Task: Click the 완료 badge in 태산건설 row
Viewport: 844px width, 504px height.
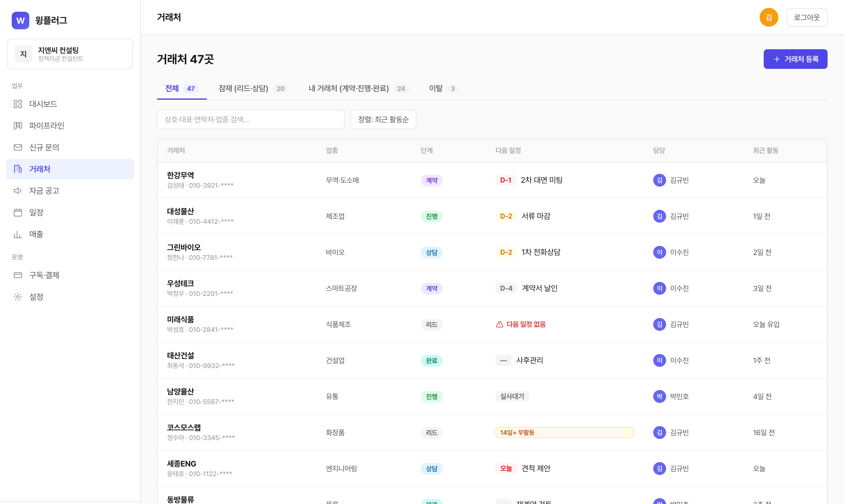Action: [x=431, y=360]
